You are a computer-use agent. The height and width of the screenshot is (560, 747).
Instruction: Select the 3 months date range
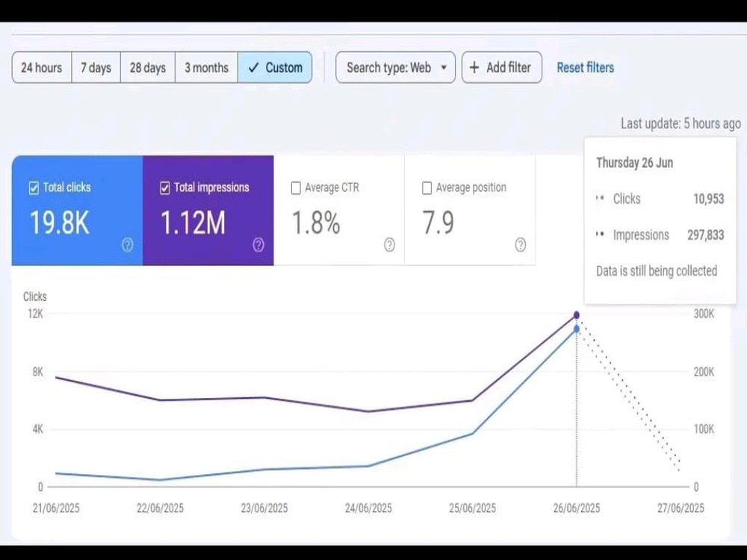pos(206,68)
